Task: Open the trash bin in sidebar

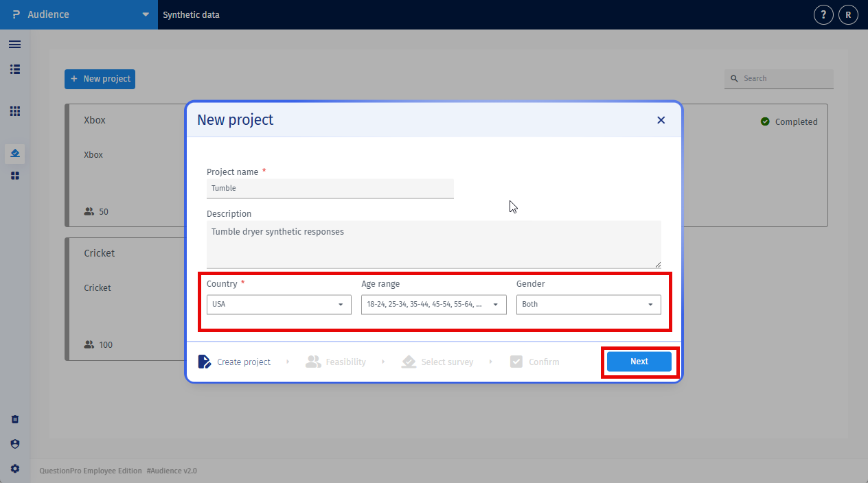Action: pyautogui.click(x=14, y=419)
